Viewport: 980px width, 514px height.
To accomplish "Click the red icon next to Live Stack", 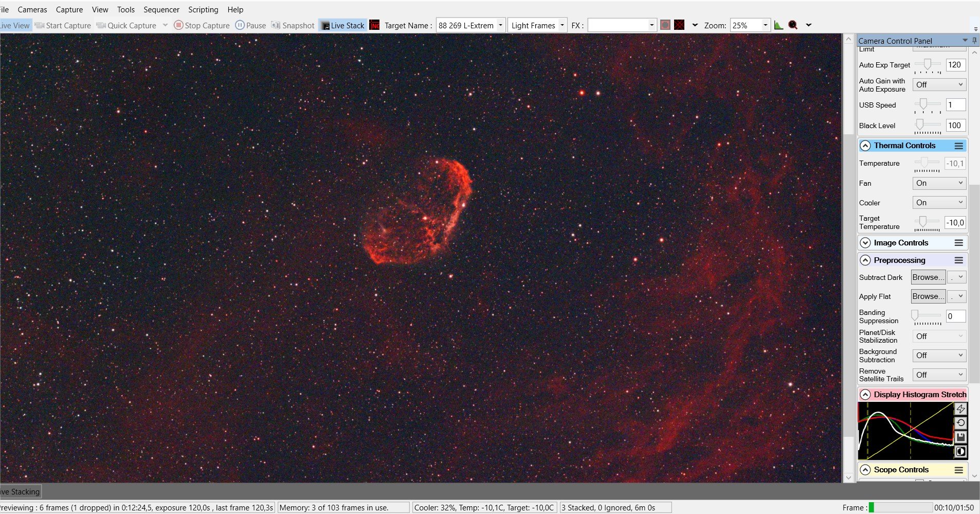I will pyautogui.click(x=374, y=25).
